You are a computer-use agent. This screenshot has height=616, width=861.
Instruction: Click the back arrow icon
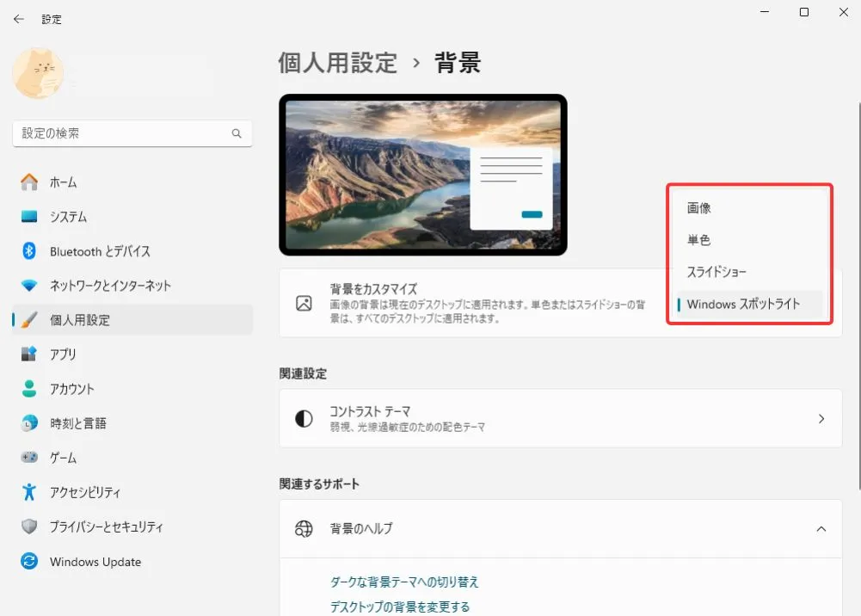coord(19,19)
